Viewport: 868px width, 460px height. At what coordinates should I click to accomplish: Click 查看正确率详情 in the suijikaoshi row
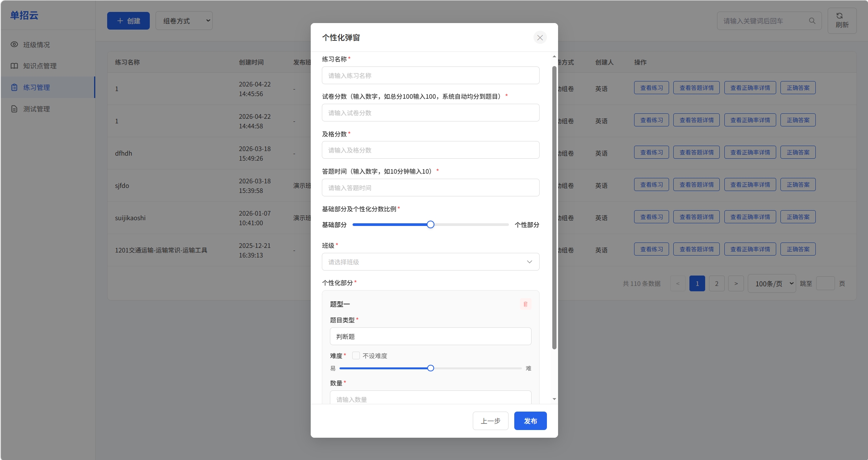[x=750, y=217]
